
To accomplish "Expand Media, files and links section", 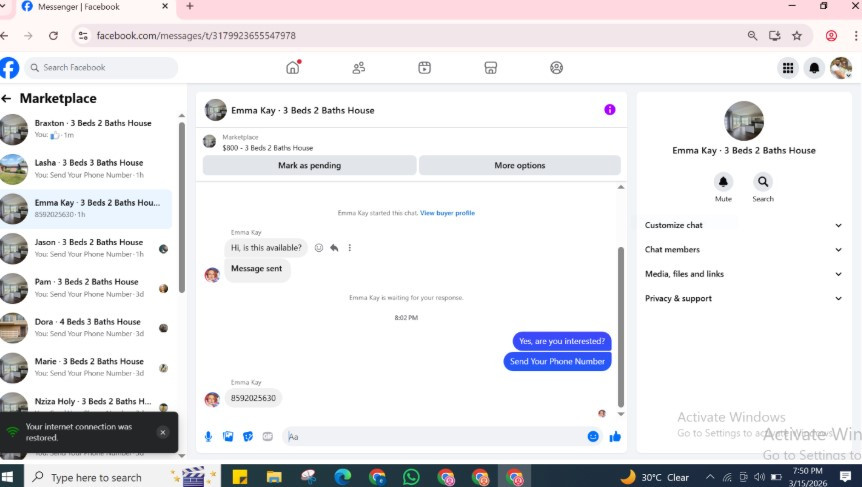I will click(x=743, y=274).
